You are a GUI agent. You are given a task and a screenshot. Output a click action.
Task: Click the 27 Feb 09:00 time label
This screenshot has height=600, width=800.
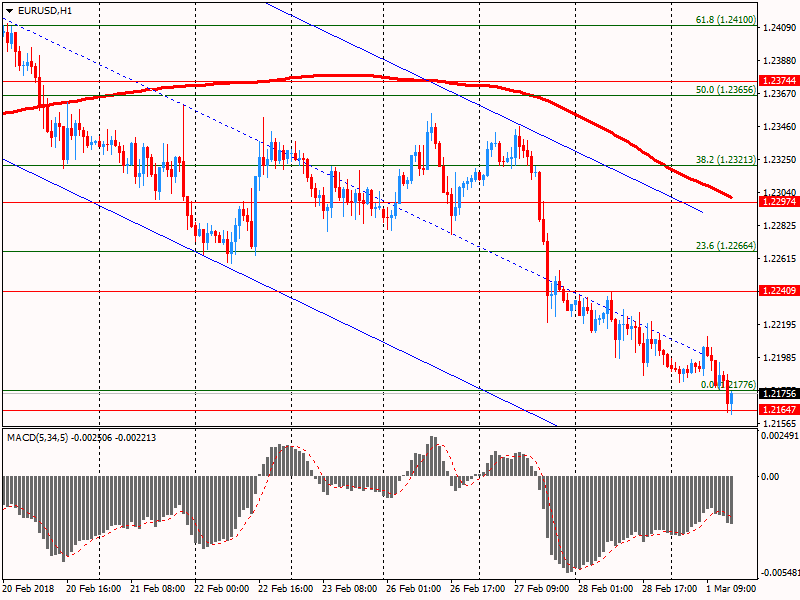coord(542,590)
